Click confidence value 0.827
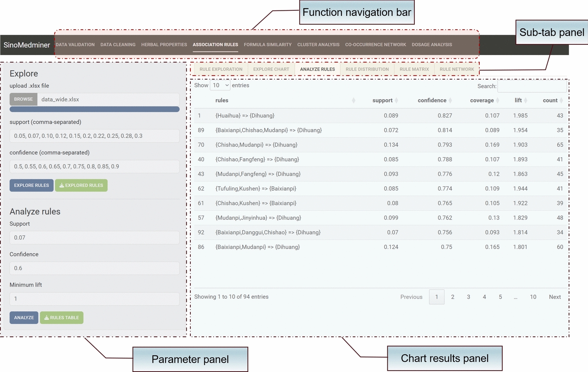This screenshot has height=372, width=588. point(445,116)
